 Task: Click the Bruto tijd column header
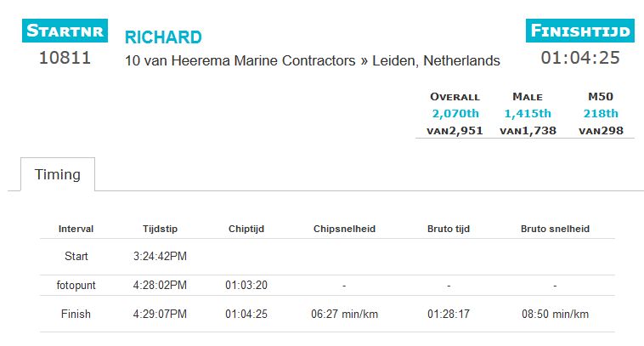coord(449,229)
